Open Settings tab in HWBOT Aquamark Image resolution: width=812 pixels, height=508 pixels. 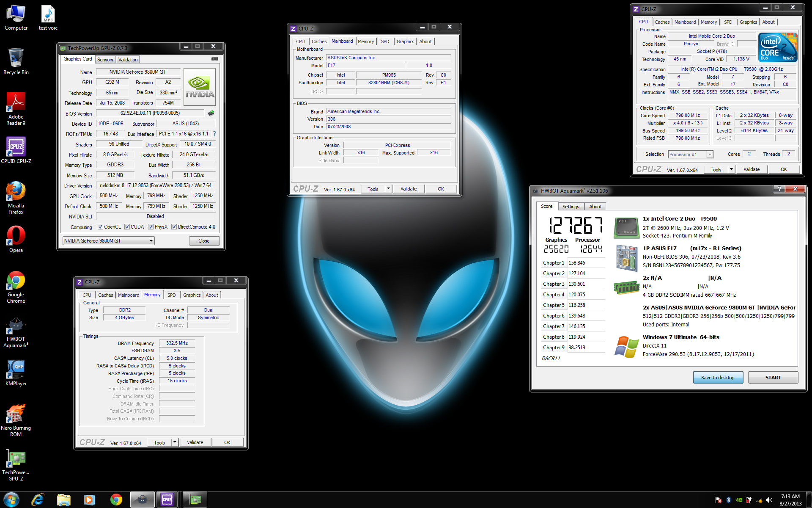pos(571,207)
